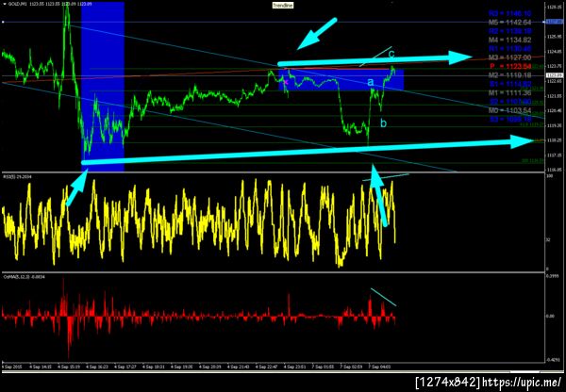Select wave label 'a' on the chart

pyautogui.click(x=371, y=82)
